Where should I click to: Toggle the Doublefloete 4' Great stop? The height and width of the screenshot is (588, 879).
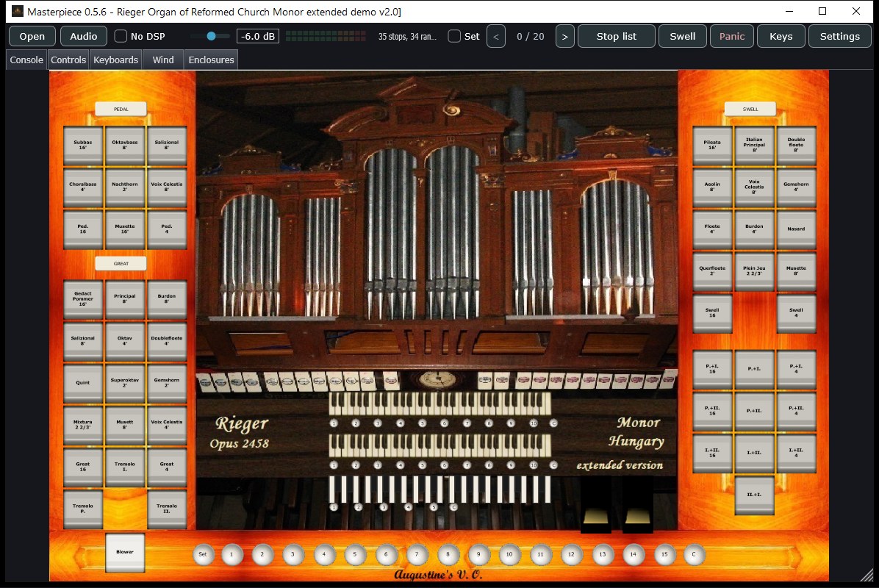tap(167, 341)
